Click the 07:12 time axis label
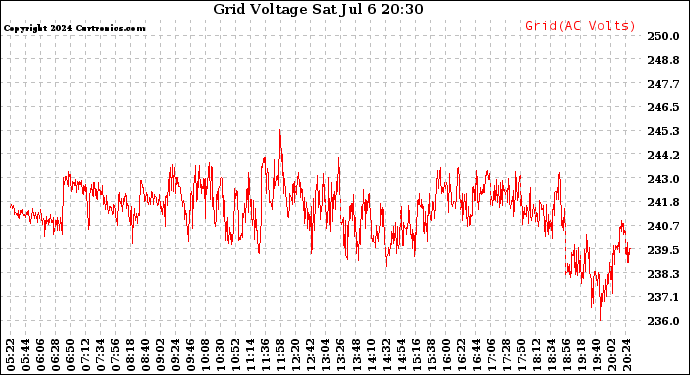This screenshot has width=690, height=375. pos(85,355)
